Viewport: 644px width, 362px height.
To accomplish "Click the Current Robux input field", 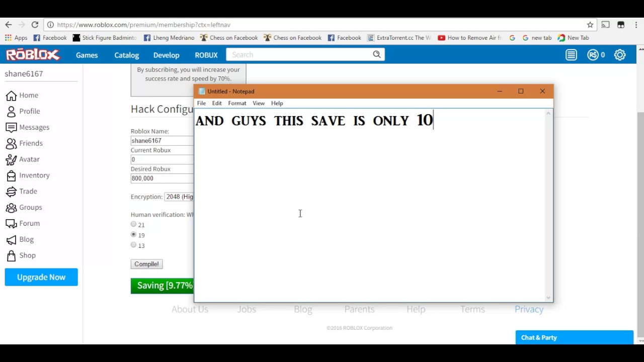I will click(x=162, y=159).
